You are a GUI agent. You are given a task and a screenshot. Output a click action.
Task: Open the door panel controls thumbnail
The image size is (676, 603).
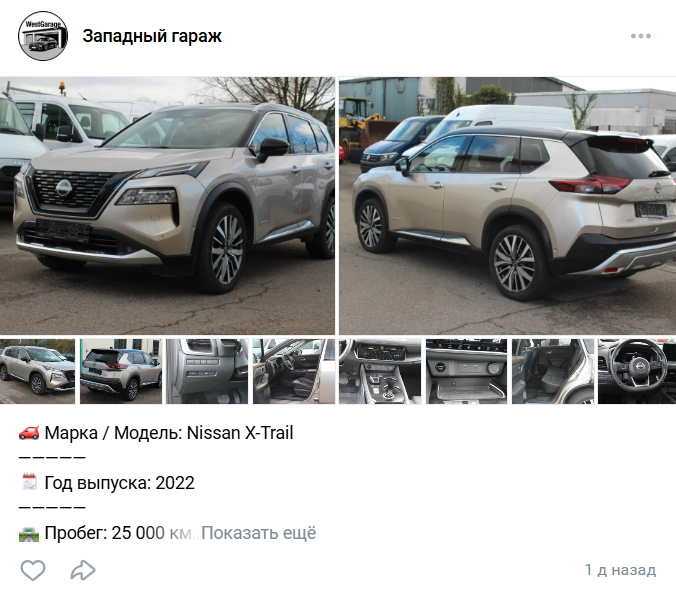click(207, 371)
